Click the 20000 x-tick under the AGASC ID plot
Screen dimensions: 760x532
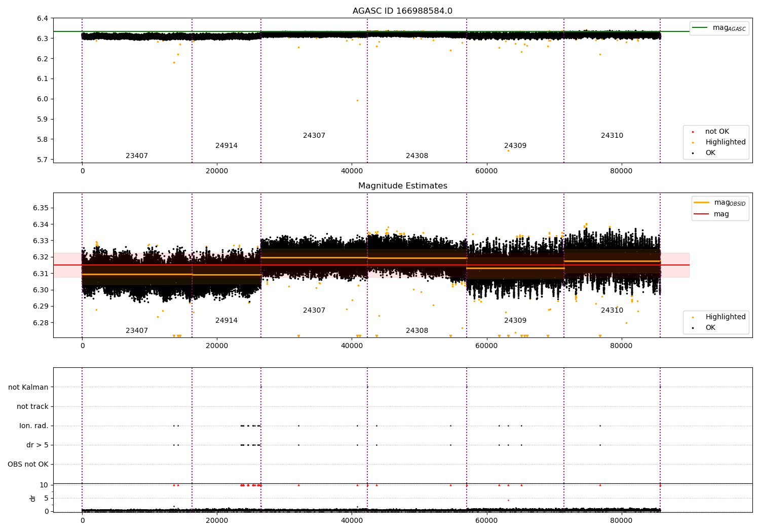[x=217, y=171]
